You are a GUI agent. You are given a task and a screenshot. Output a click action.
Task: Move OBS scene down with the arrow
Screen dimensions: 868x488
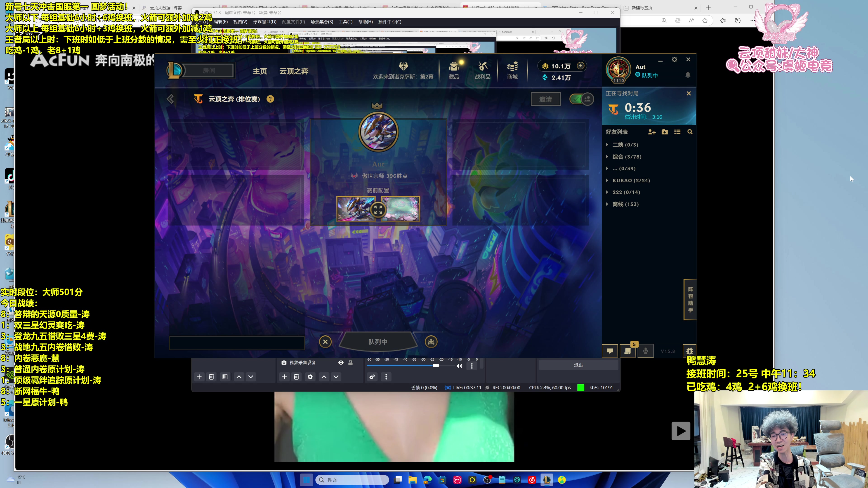pos(251,377)
